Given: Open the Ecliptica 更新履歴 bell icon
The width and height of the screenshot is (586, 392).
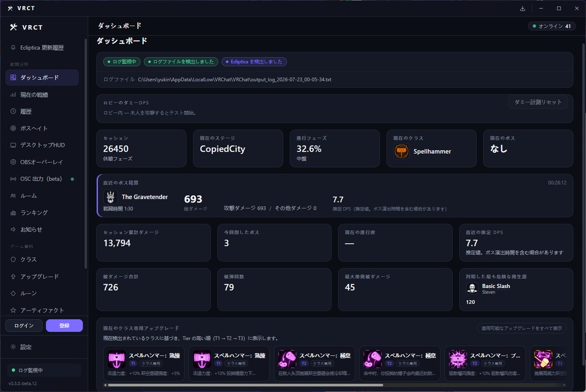Looking at the screenshot, I should [13, 47].
